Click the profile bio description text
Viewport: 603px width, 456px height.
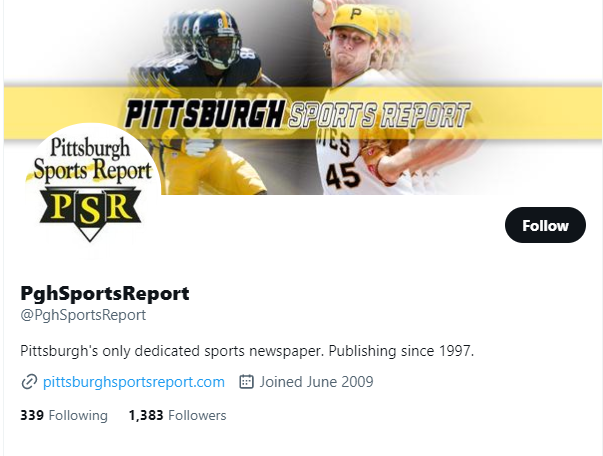click(x=247, y=351)
